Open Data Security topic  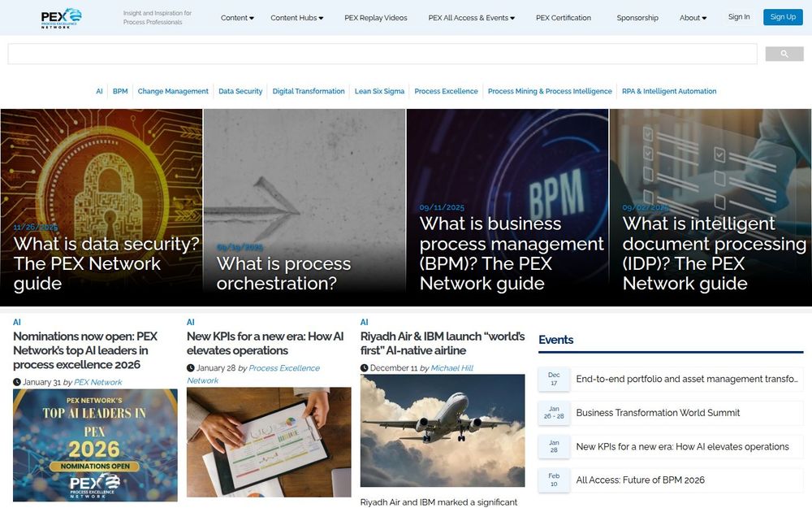(240, 91)
